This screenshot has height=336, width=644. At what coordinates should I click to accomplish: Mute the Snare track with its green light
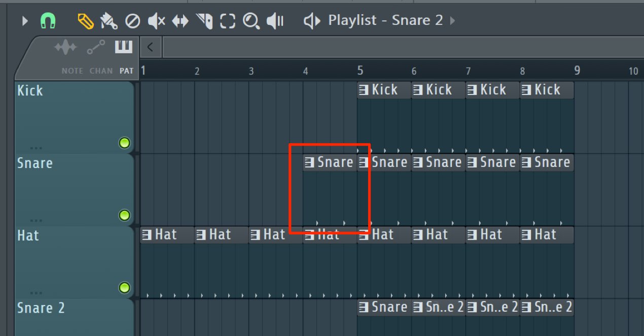click(x=124, y=216)
